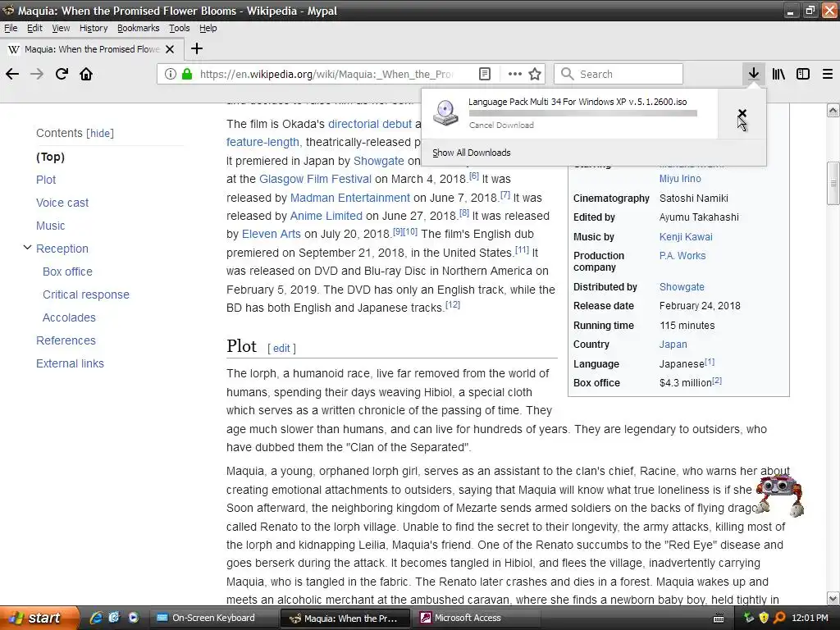This screenshot has height=630, width=840.
Task: Click the page scrollbar up arrow
Action: [x=833, y=111]
